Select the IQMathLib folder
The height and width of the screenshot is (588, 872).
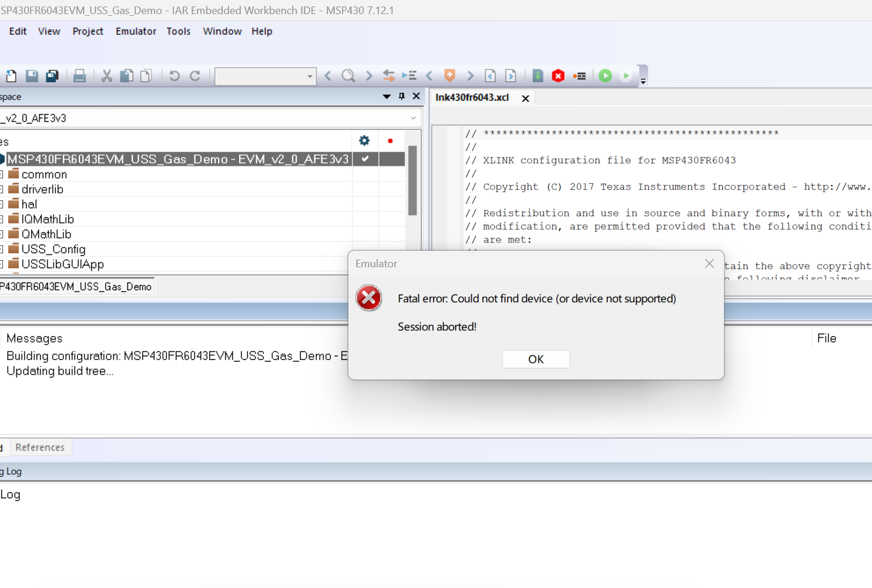coord(48,219)
